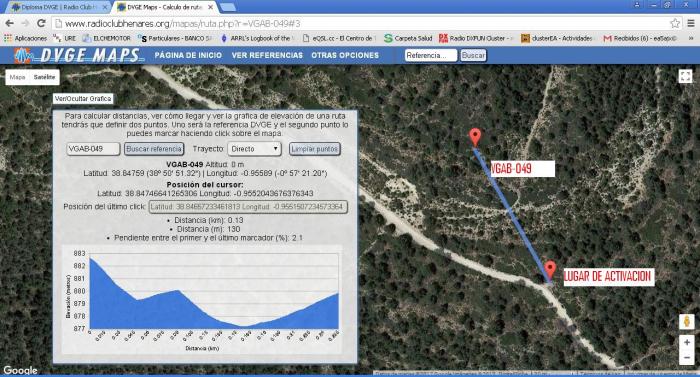The image size is (700, 377).
Task: Zoom in the map with plus
Action: coord(687,343)
